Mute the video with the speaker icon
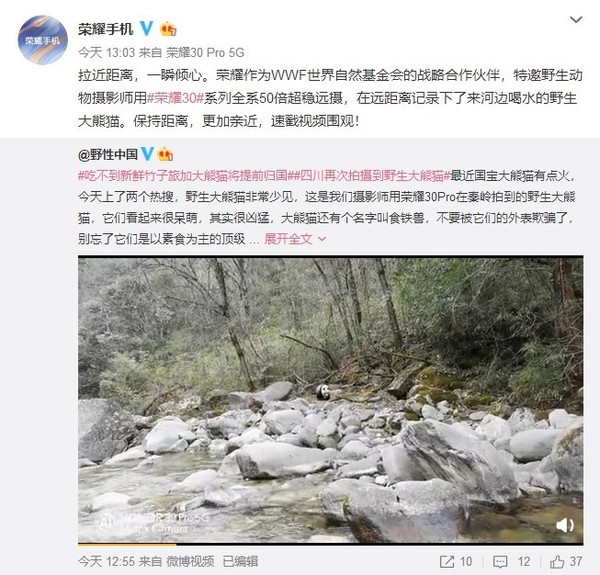The image size is (600, 575). tap(565, 525)
